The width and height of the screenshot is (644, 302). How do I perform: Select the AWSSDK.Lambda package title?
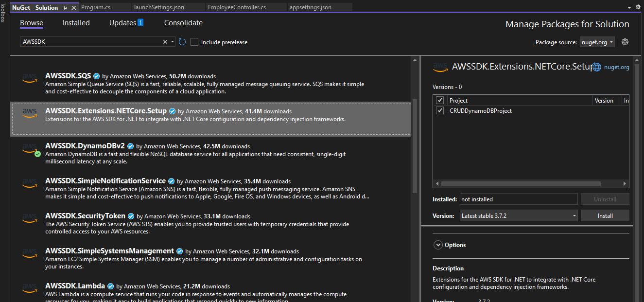[75, 286]
